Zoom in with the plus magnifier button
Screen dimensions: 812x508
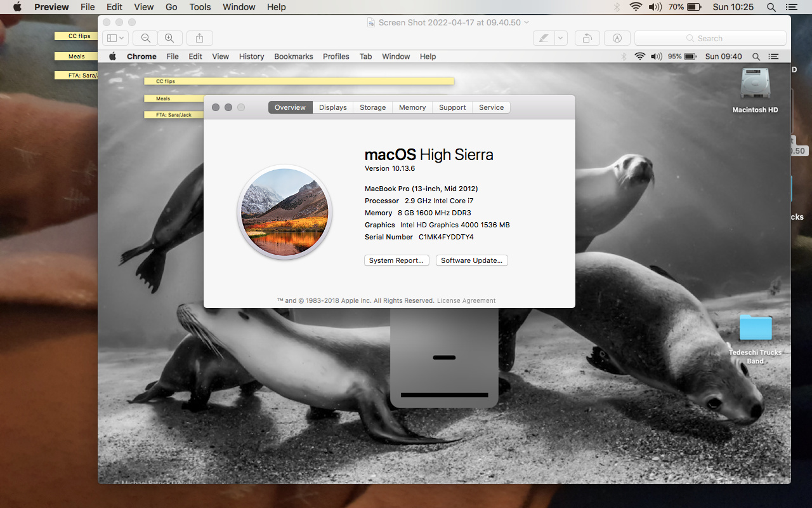tap(169, 38)
